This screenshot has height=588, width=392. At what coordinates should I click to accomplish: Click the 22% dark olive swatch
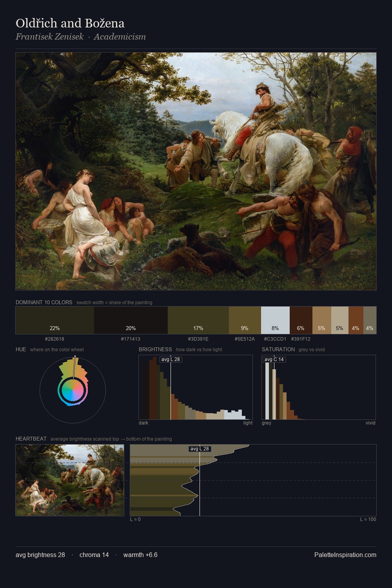pyautogui.click(x=55, y=320)
